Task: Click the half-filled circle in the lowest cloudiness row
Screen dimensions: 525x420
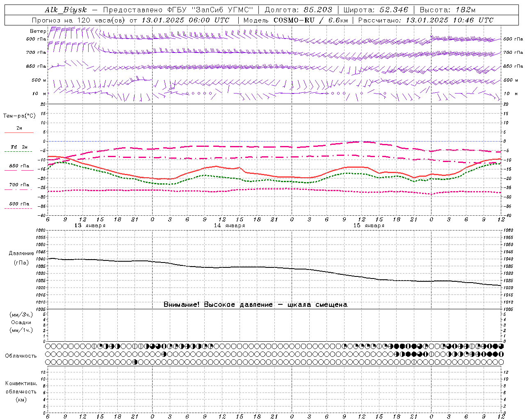Action: [x=135, y=362]
